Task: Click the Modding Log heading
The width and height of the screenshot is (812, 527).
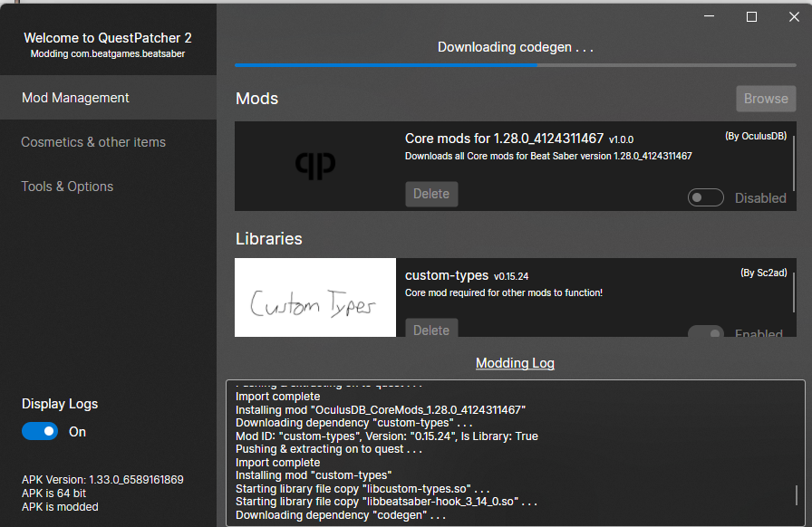Action: pyautogui.click(x=515, y=363)
